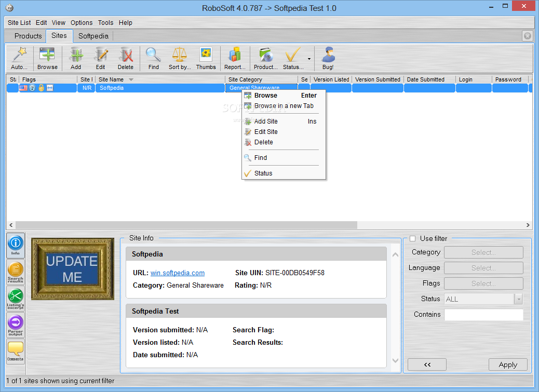Screen dimensions: 539x392
Task: Open the Site List menu
Action: 19,23
